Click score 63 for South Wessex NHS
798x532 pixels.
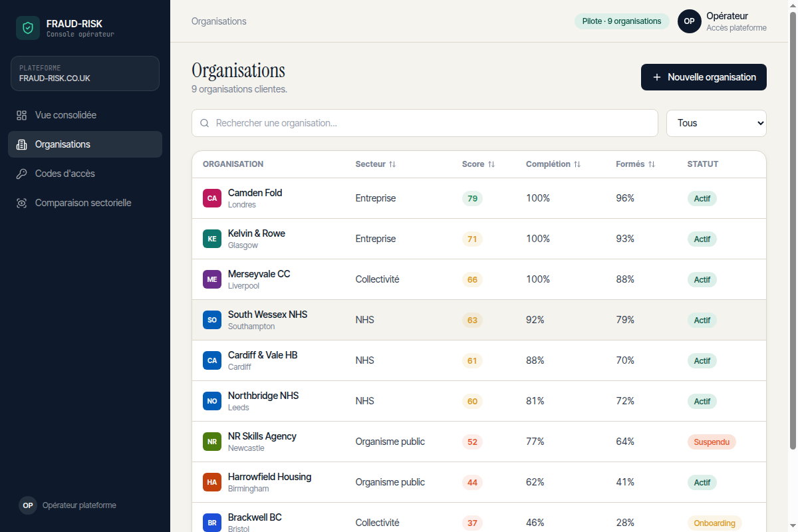coord(472,320)
